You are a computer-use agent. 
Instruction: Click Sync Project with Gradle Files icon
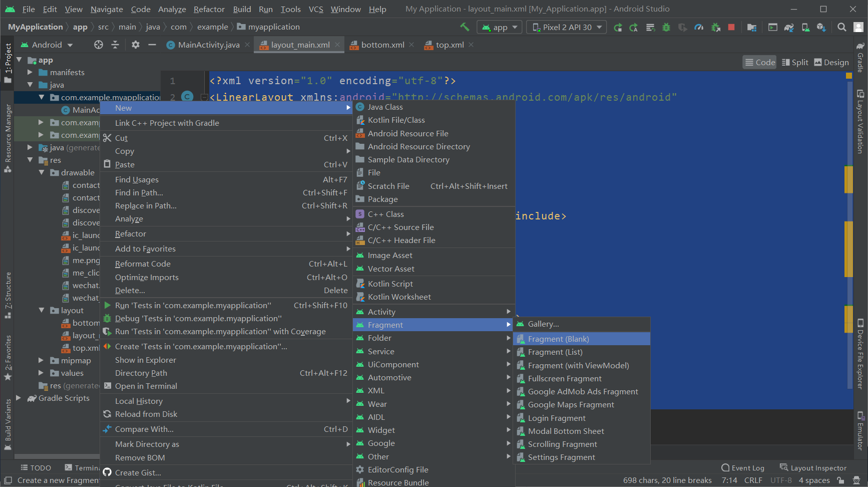tap(789, 27)
